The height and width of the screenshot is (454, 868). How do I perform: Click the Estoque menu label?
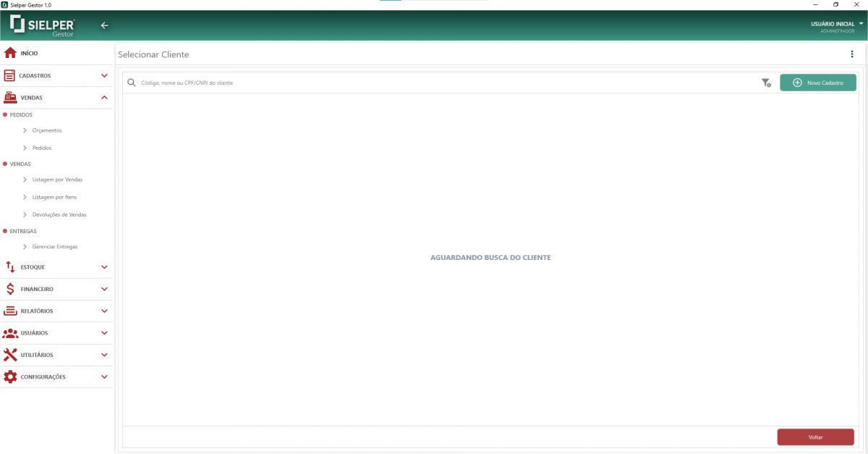click(x=33, y=267)
